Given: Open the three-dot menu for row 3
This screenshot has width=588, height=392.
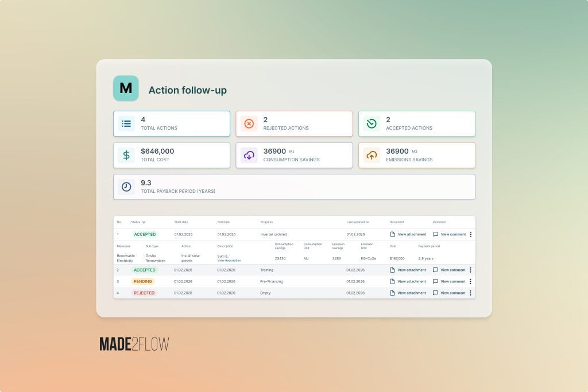Looking at the screenshot, I should coord(471,281).
